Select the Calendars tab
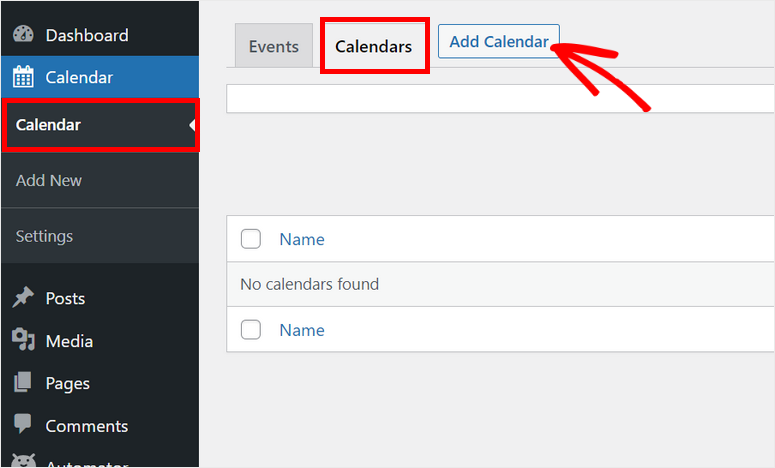The image size is (775, 468). 373,47
